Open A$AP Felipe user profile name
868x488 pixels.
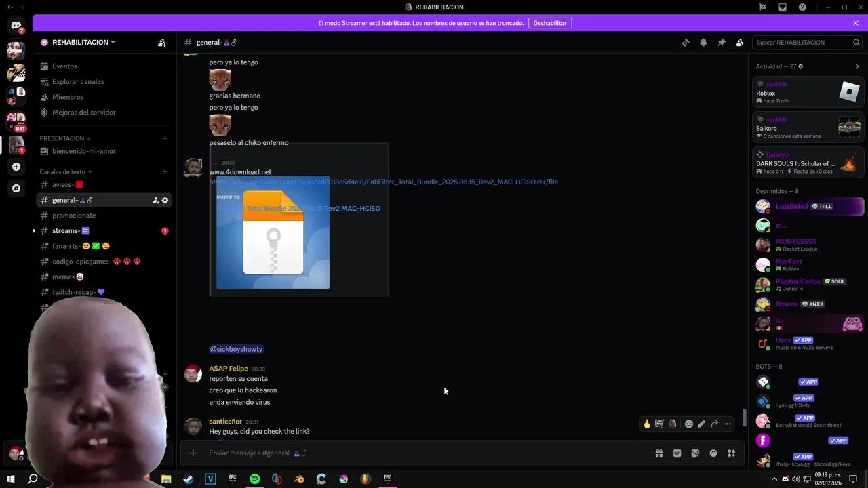pyautogui.click(x=229, y=369)
